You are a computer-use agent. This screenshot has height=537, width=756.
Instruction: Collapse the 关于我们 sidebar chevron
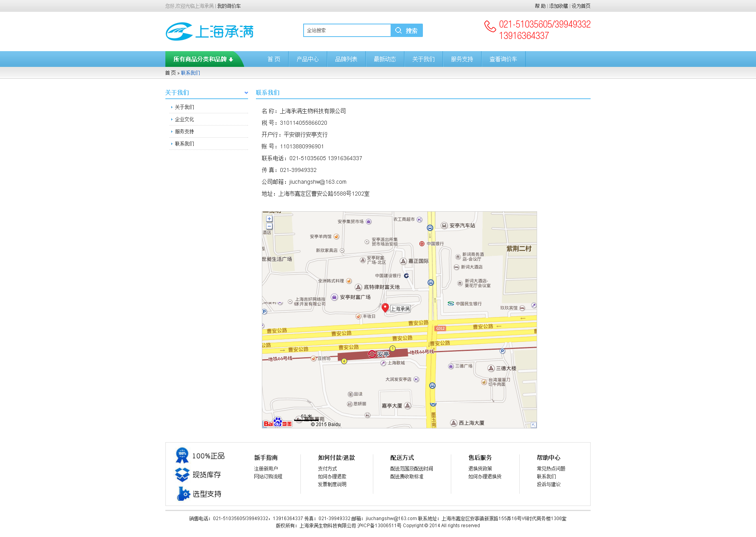coord(246,93)
